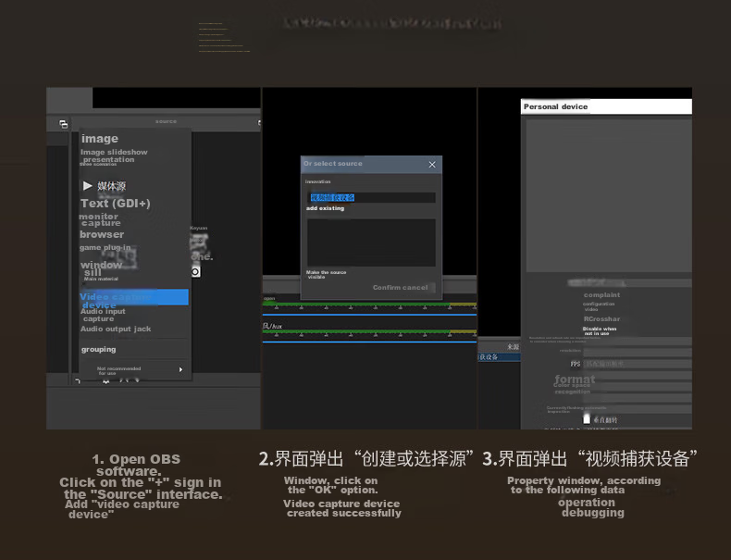Select "Text (GDI+)" in the source menu
The width and height of the screenshot is (731, 560).
(115, 204)
